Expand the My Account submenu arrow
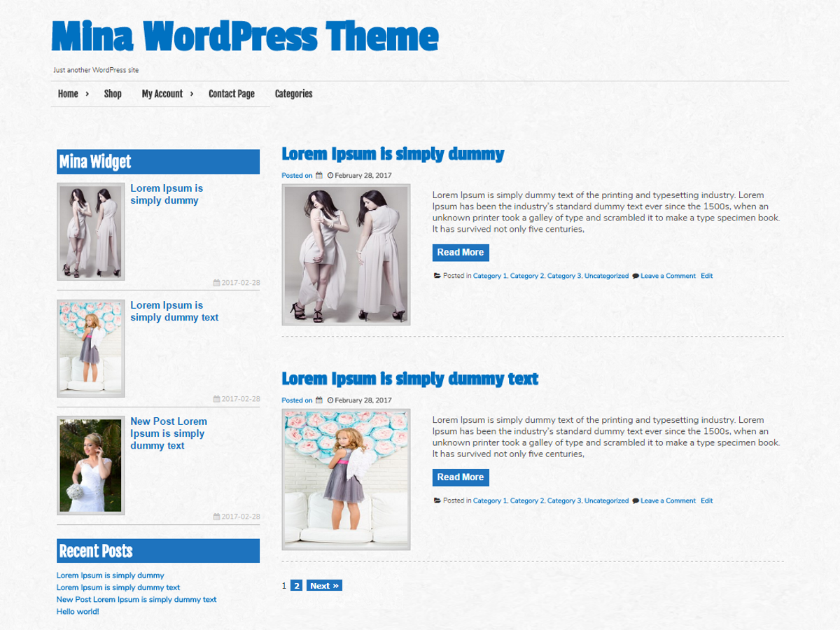The width and height of the screenshot is (840, 630). click(192, 94)
